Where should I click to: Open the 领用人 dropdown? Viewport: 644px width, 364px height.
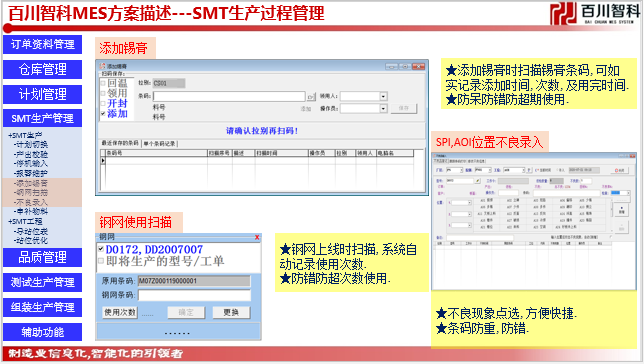pyautogui.click(x=383, y=96)
